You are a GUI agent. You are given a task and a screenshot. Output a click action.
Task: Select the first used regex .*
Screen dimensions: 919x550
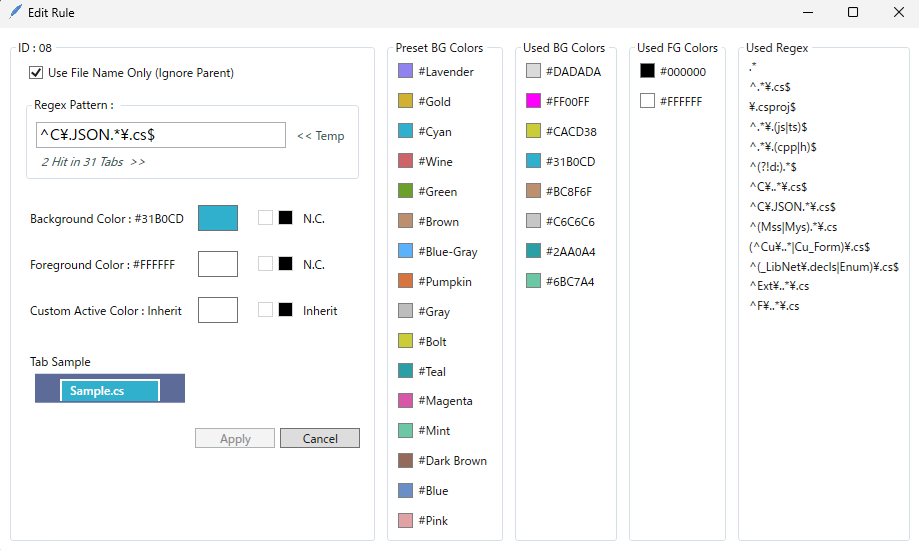(753, 67)
